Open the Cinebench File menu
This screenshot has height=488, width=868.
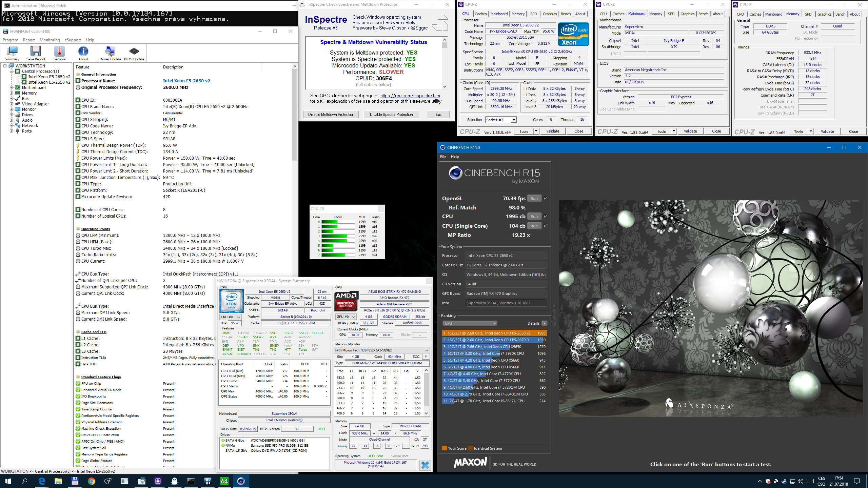point(443,157)
